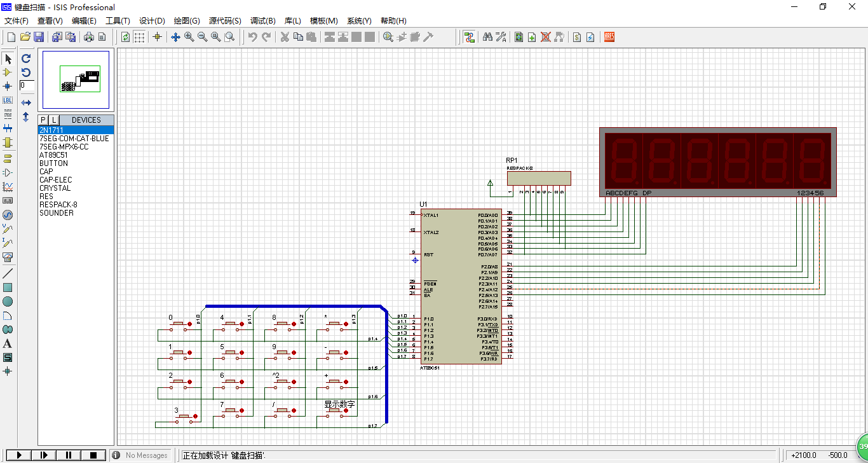Open the property assignment tool
The width and height of the screenshot is (868, 463).
pos(501,37)
